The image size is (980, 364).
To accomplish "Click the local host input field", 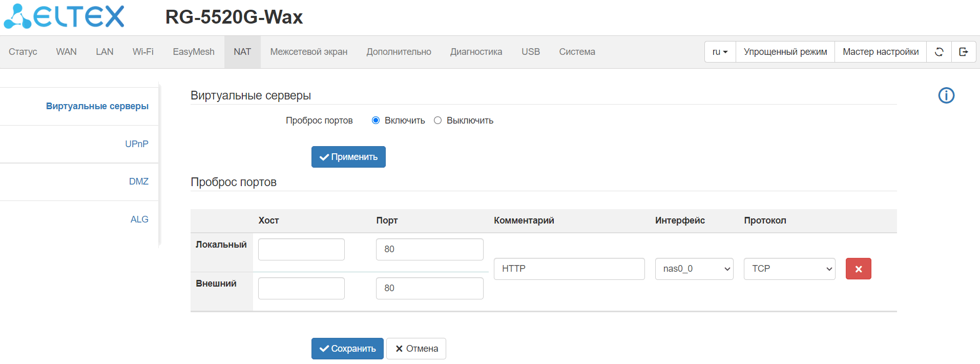I will (x=301, y=249).
